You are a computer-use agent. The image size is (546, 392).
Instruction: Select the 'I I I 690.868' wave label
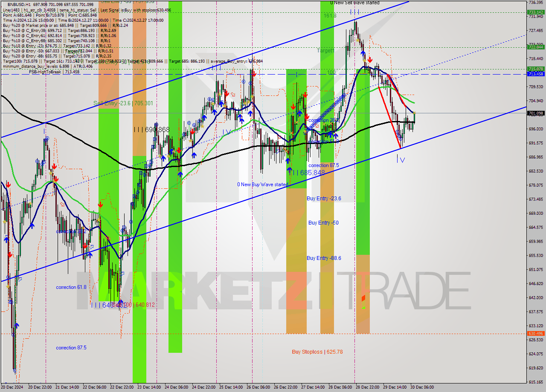tap(151, 129)
